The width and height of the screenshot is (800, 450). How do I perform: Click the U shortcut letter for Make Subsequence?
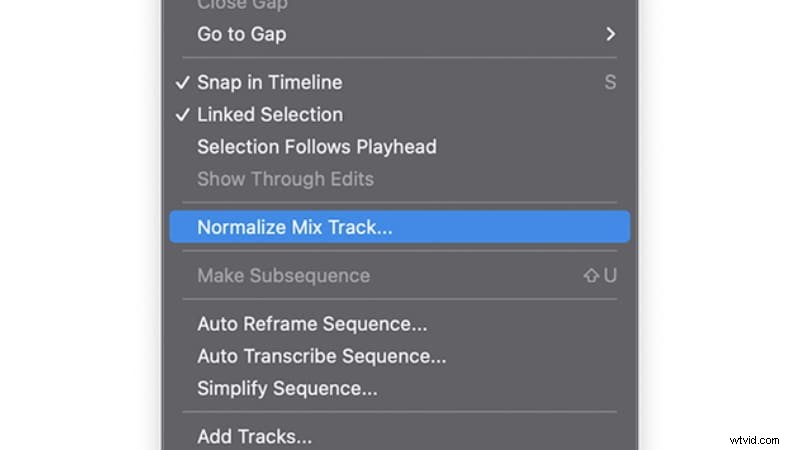pos(610,276)
